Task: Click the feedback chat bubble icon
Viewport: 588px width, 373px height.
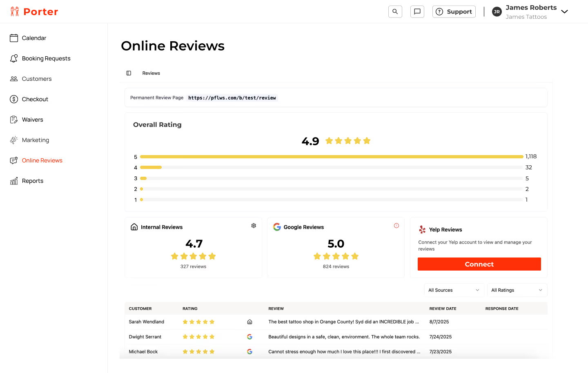Action: tap(417, 11)
